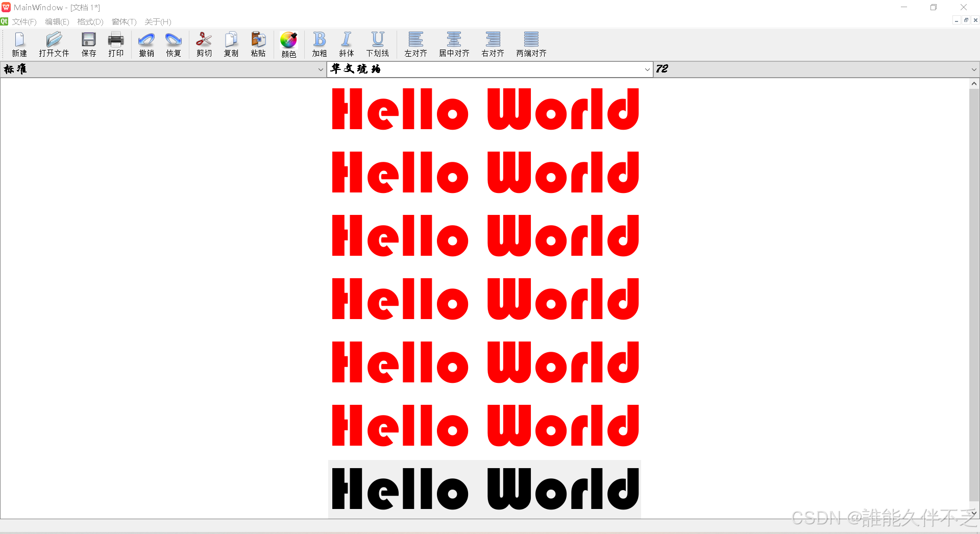The image size is (980, 534).
Task: Open the 编辑(E) menu
Action: coord(57,22)
